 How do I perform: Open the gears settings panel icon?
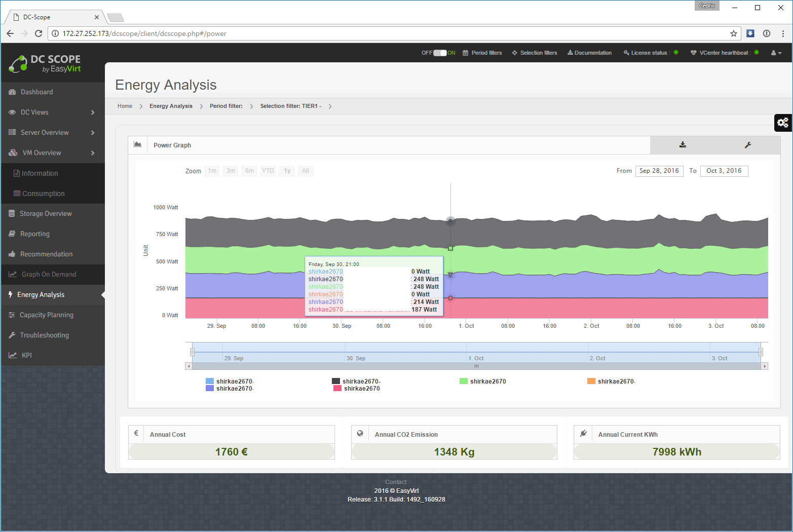pyautogui.click(x=783, y=123)
